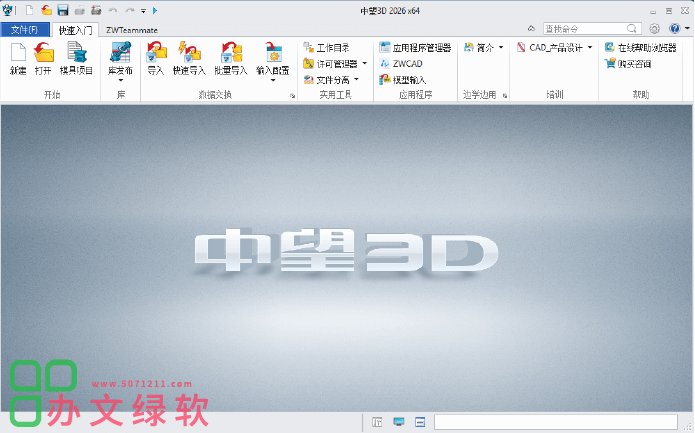695x433 pixels.
Task: Click the quick access open folder icon
Action: (46, 10)
